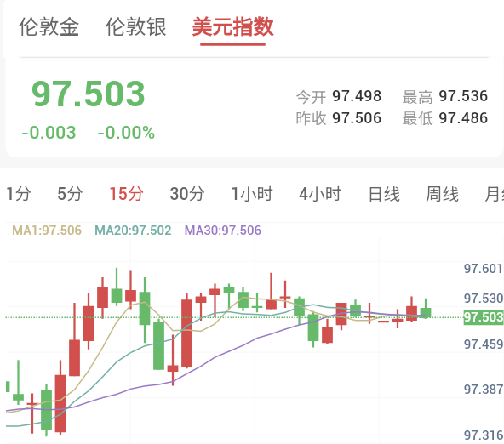504x444 pixels.
Task: Select the 15分 chart interval
Action: tap(126, 194)
